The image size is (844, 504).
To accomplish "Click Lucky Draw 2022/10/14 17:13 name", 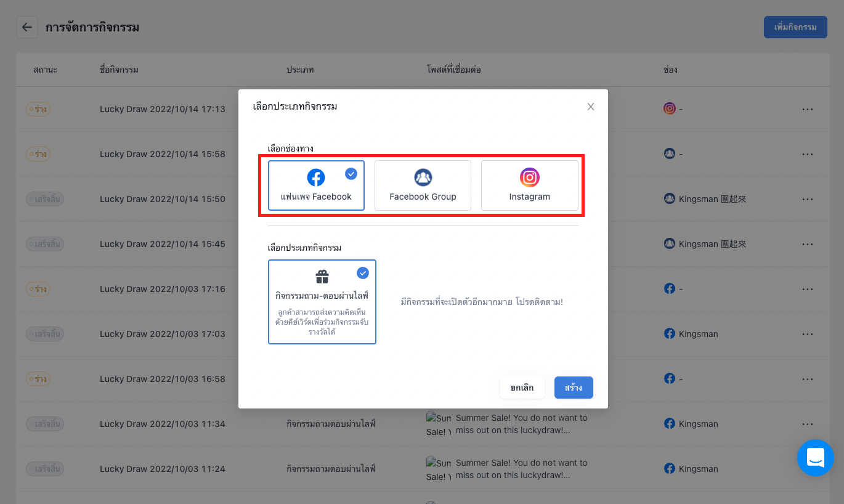I will (163, 109).
